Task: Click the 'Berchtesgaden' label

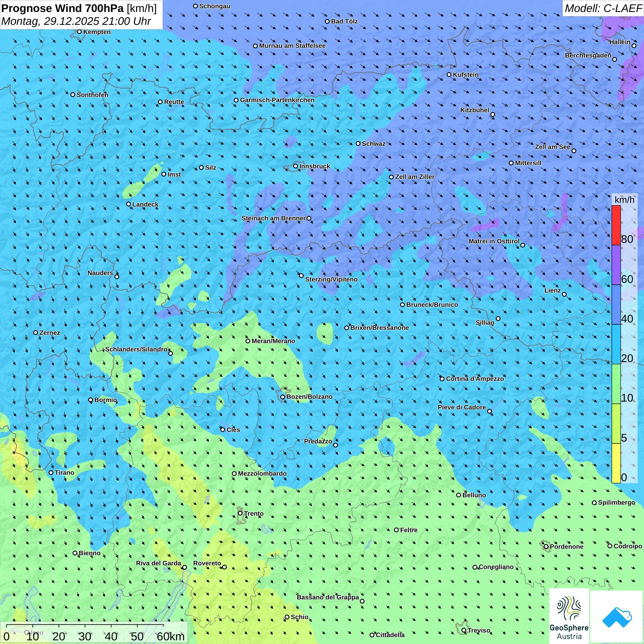Action: click(x=588, y=55)
